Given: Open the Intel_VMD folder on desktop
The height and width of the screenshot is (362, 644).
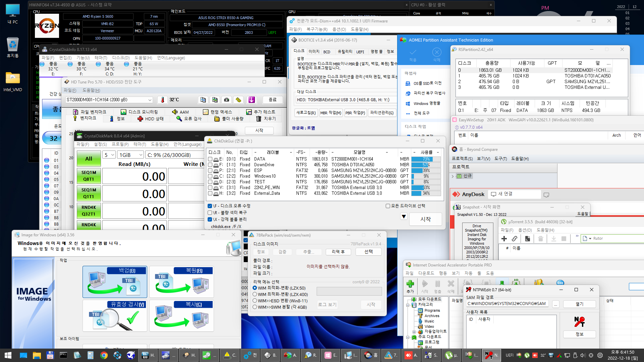Looking at the screenshot, I should (13, 82).
